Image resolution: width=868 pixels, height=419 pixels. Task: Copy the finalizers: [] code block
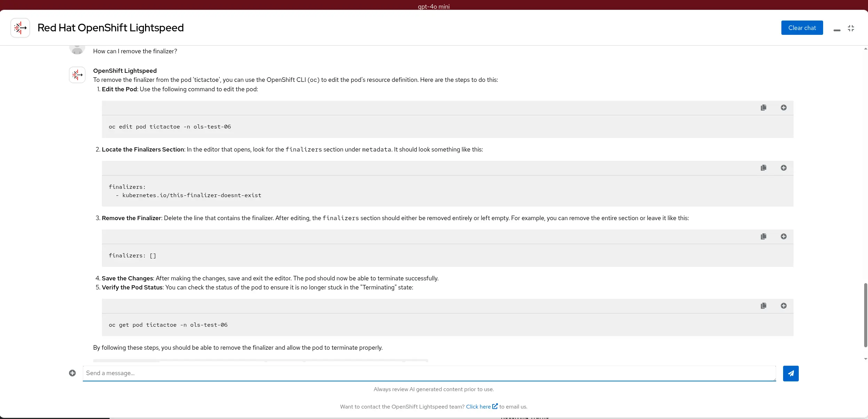(x=763, y=236)
